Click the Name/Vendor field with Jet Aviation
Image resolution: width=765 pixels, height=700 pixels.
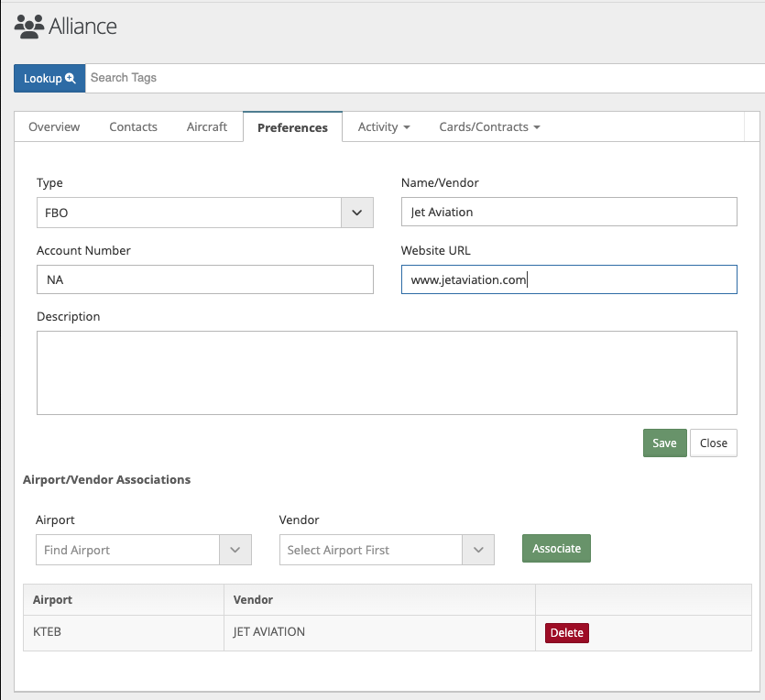click(568, 212)
